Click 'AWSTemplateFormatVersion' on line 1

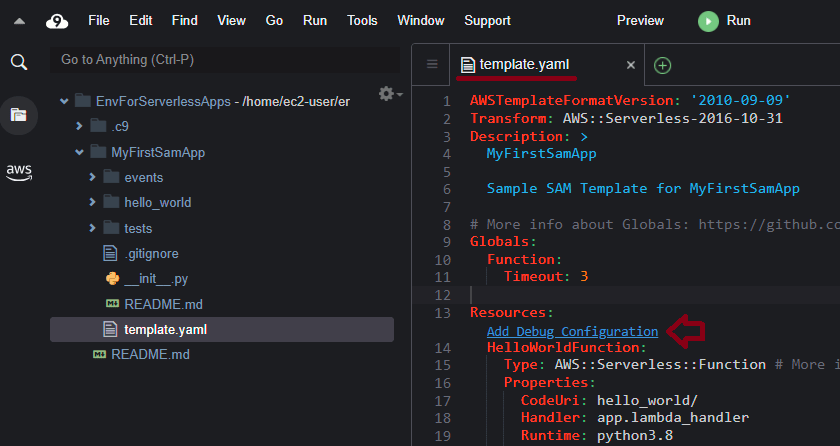tap(572, 100)
